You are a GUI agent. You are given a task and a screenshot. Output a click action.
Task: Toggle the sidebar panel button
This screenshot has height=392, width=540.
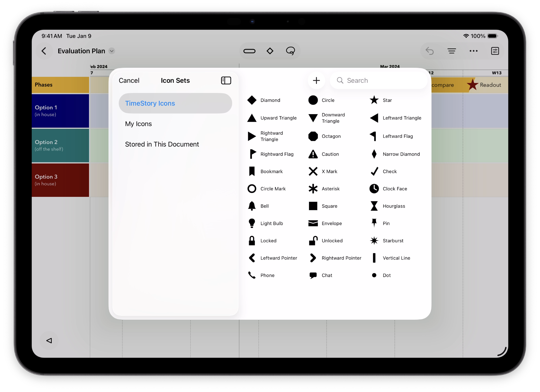(x=226, y=80)
